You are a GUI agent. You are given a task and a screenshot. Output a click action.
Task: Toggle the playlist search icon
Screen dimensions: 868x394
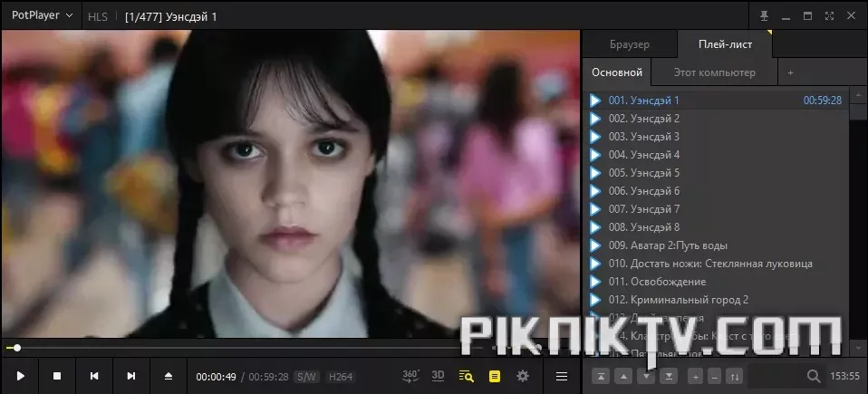click(x=466, y=376)
